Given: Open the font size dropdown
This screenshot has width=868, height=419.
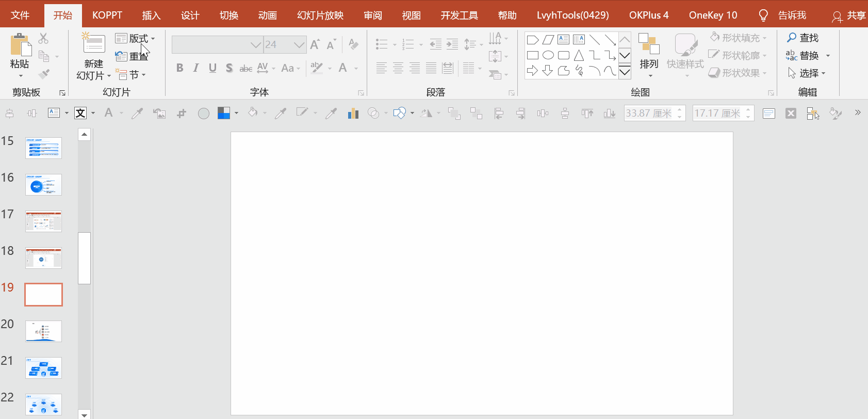Looking at the screenshot, I should point(299,45).
